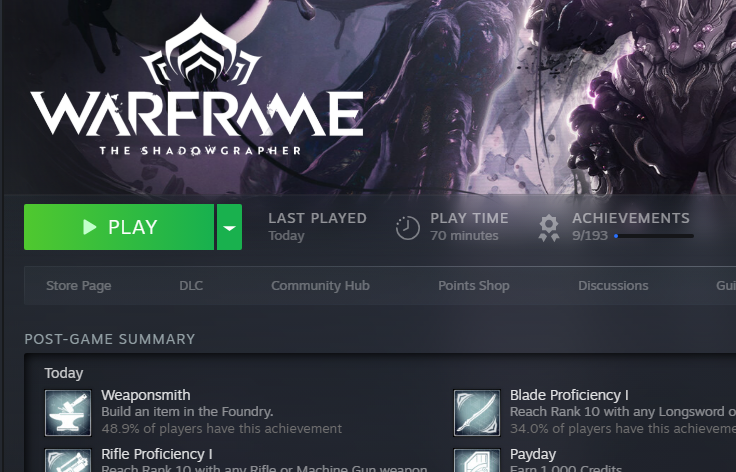
Task: Open the Points Shop link
Action: point(474,286)
